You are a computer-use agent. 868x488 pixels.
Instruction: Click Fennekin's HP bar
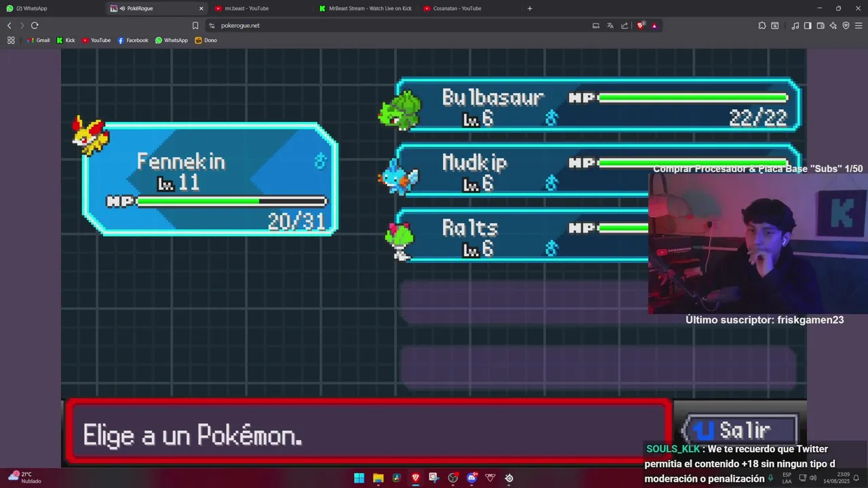(x=217, y=201)
